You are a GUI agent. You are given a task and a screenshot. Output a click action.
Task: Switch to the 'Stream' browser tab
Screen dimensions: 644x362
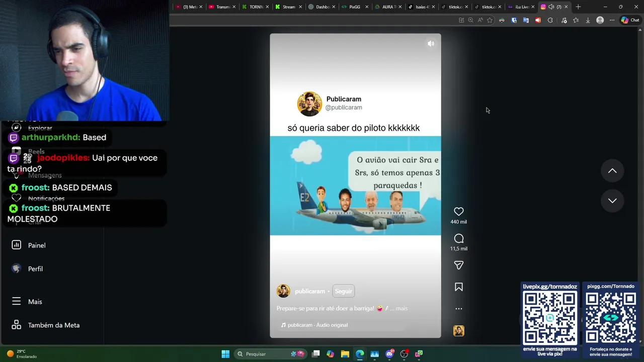click(x=288, y=7)
